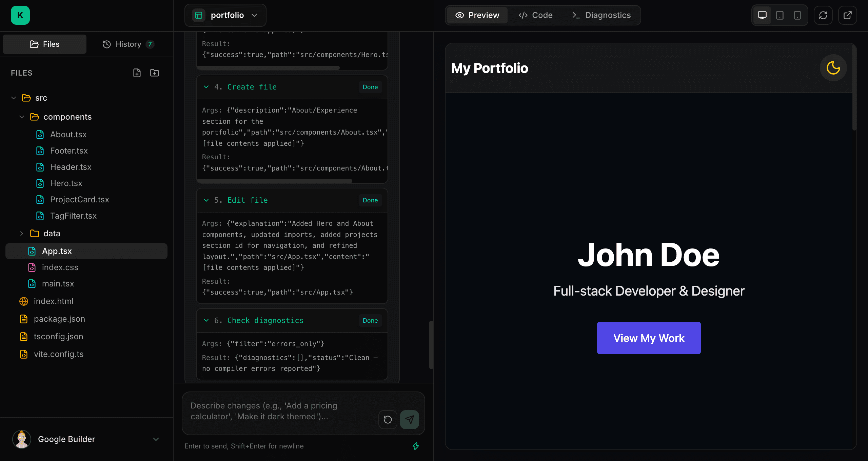Click horizontal scrollbar under step 4 result
Screen dimensions: 868x461
(x=274, y=181)
